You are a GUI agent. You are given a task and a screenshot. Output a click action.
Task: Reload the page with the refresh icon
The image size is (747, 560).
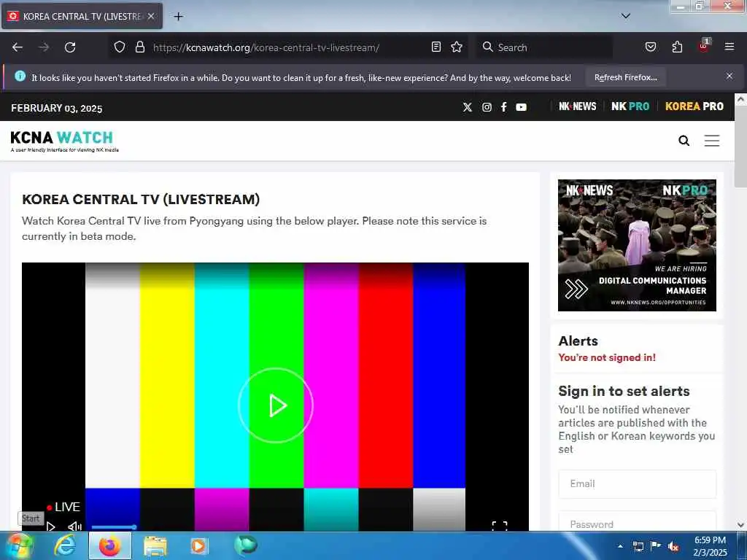click(70, 47)
